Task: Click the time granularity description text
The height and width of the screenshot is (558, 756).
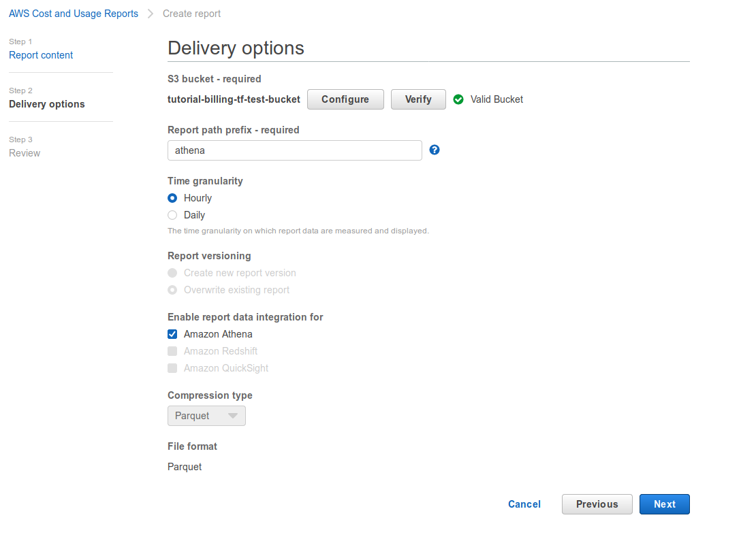Action: point(298,231)
